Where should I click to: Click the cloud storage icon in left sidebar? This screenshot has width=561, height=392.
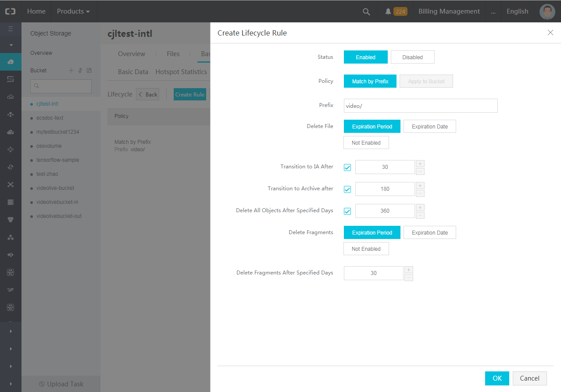click(11, 62)
